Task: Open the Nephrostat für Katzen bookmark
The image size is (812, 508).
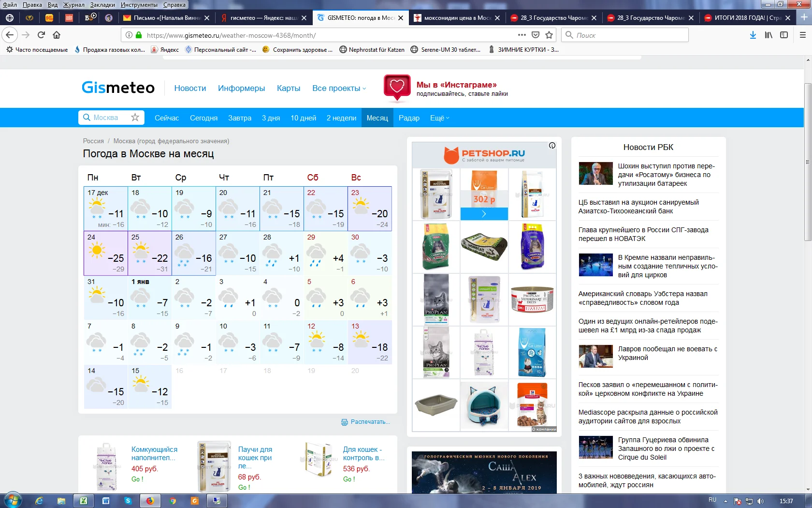Action: [372, 49]
